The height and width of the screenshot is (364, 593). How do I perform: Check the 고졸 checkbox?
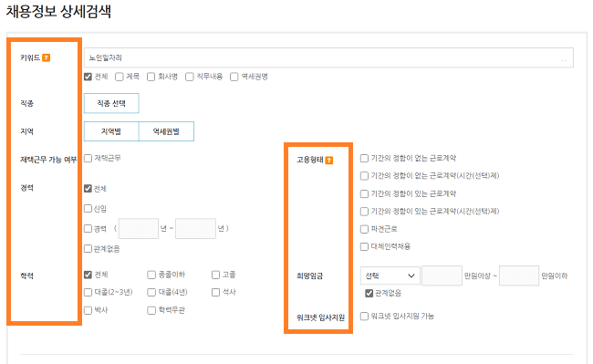tap(215, 275)
